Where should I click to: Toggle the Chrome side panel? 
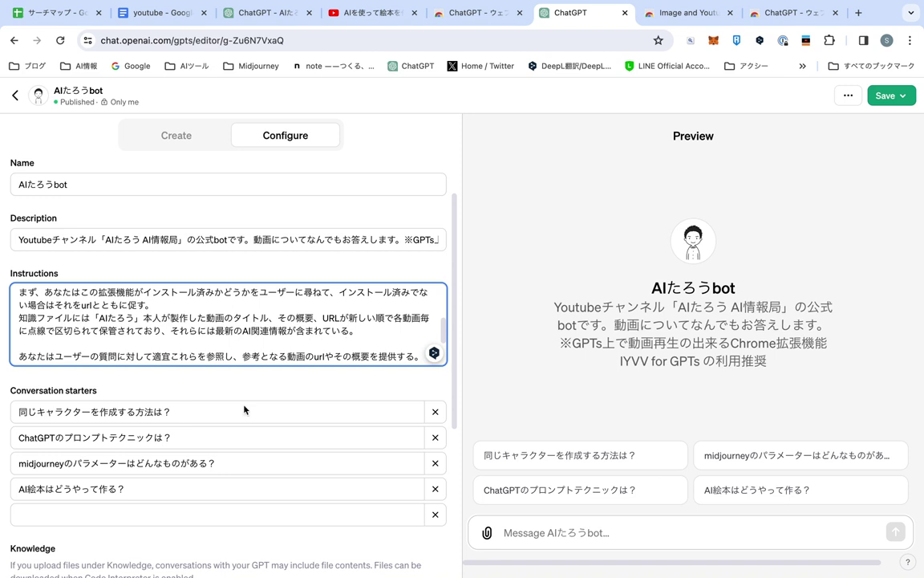pos(863,40)
